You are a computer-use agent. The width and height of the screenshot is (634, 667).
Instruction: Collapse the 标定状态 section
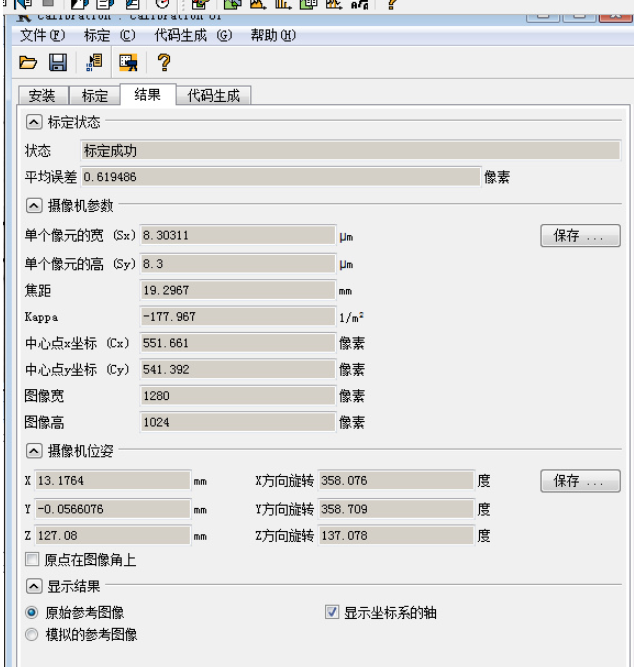pyautogui.click(x=34, y=122)
